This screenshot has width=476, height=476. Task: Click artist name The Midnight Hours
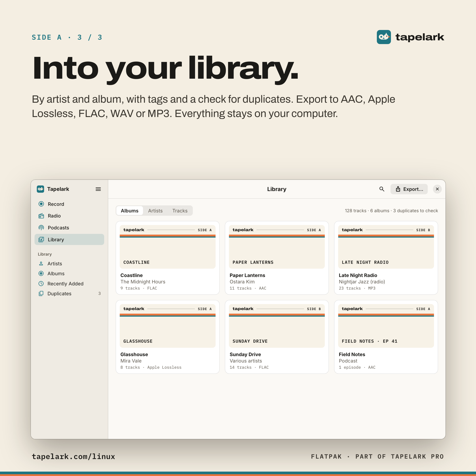(143, 282)
